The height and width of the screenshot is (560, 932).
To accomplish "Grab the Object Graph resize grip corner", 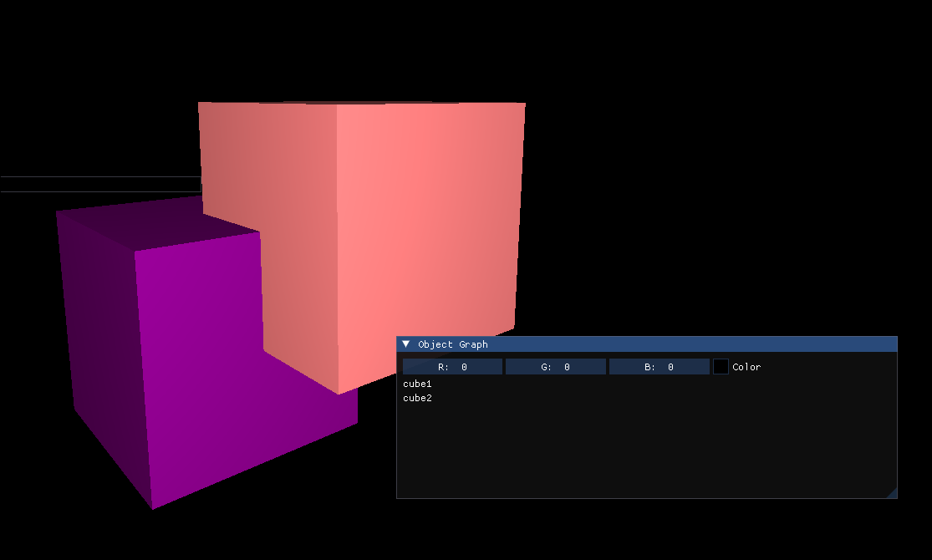I will click(x=891, y=493).
